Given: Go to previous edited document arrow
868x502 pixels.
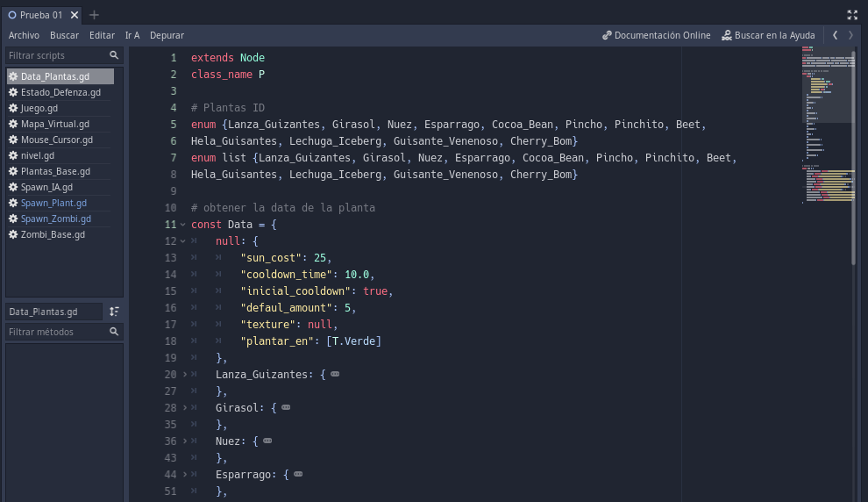Looking at the screenshot, I should 835,35.
